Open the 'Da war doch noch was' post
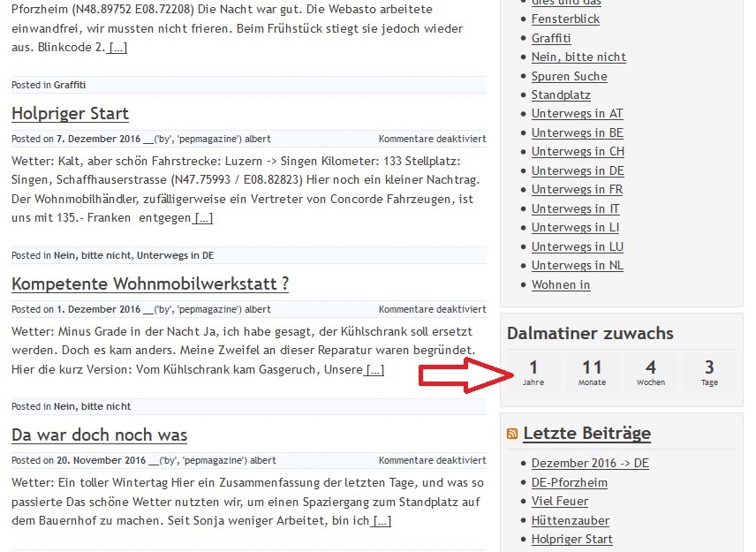 [x=99, y=435]
